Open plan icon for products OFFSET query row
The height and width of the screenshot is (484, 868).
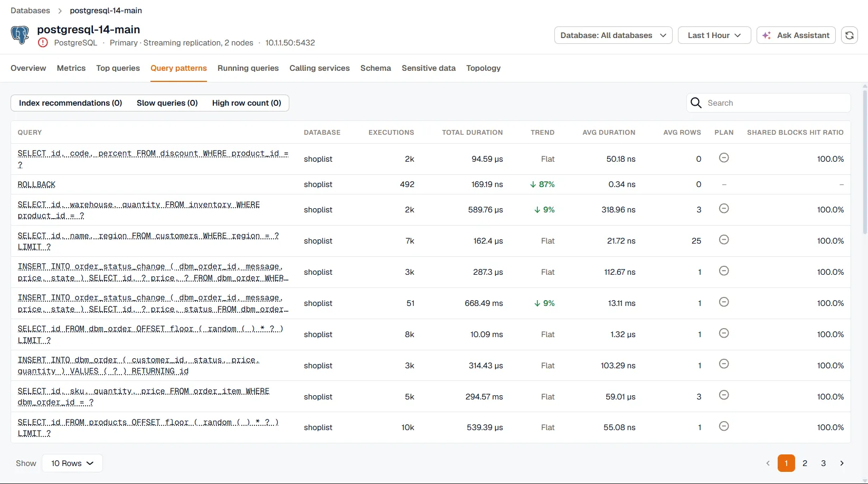[724, 426]
